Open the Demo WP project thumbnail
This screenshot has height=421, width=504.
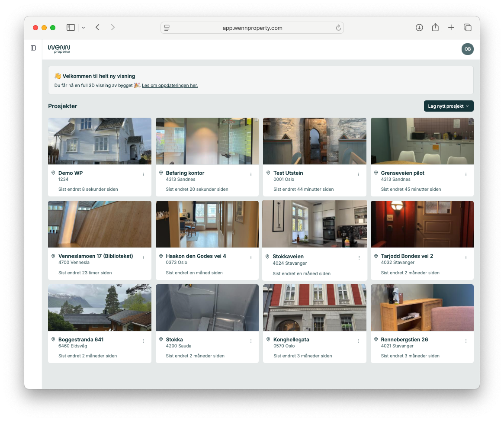coord(100,141)
